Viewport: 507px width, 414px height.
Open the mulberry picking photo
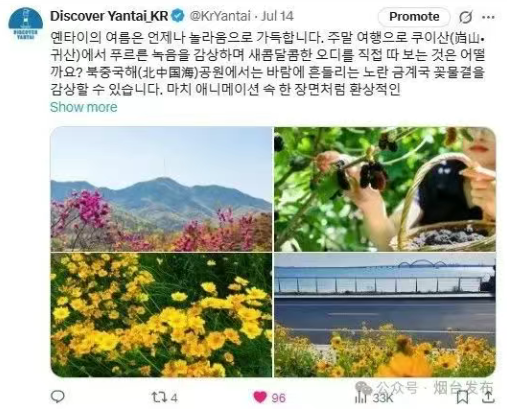pos(385,189)
